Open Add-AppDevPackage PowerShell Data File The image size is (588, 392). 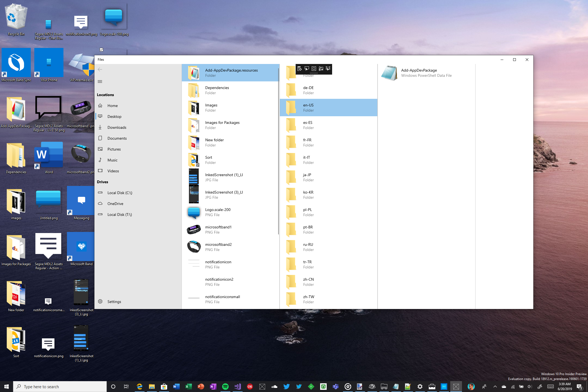(427, 73)
